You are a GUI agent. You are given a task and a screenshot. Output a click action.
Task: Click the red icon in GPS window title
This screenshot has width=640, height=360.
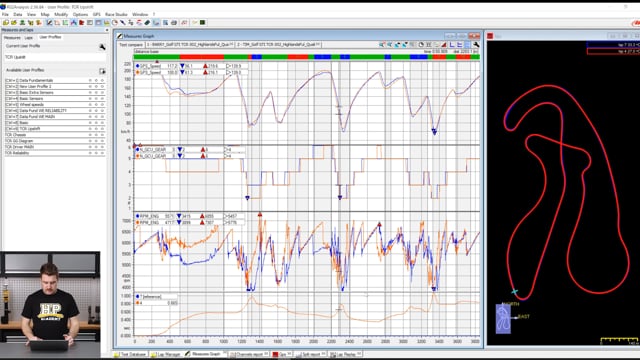pyautogui.click(x=490, y=36)
